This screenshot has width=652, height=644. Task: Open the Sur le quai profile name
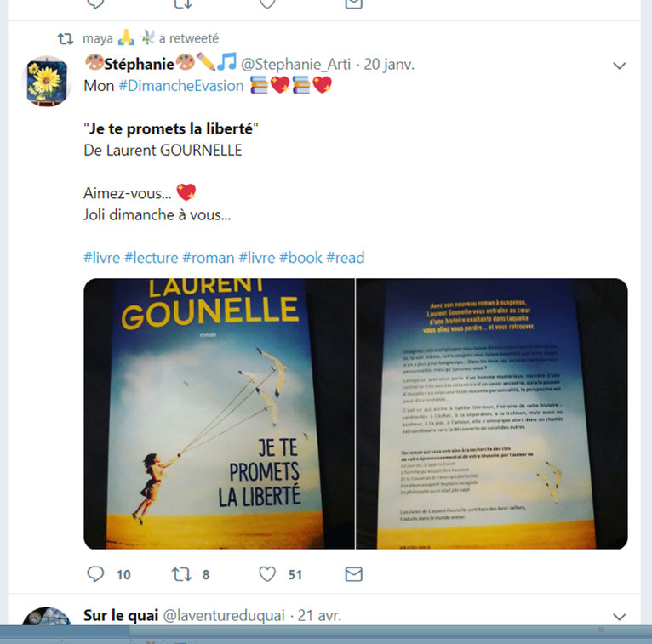tap(121, 615)
